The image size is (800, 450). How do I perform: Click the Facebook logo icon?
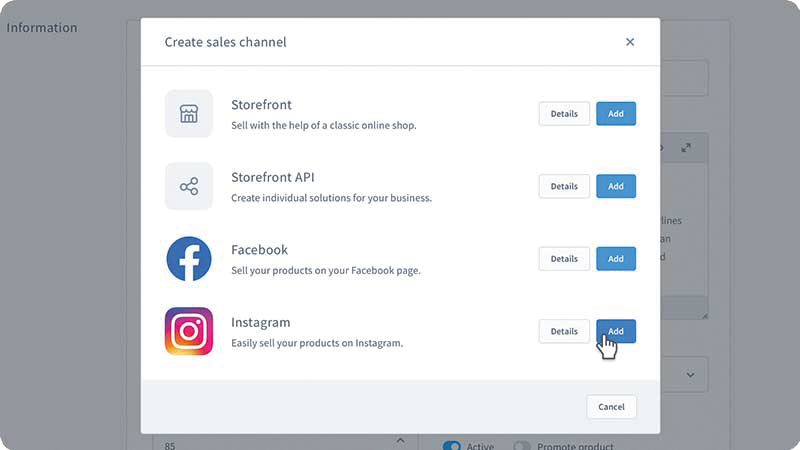[x=188, y=259]
